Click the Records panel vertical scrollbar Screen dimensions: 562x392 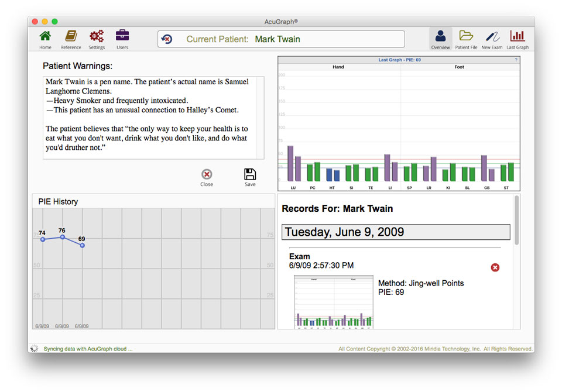pyautogui.click(x=516, y=221)
